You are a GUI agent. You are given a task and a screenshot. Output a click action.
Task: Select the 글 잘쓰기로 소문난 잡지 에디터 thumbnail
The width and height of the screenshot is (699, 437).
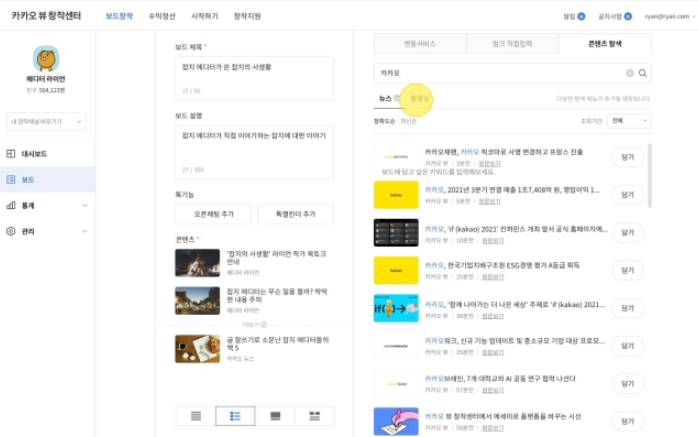(197, 349)
